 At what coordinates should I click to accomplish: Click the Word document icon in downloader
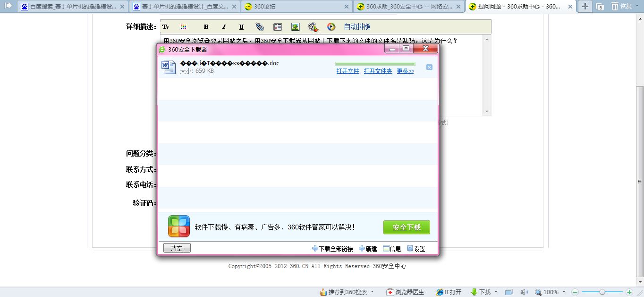pos(169,67)
